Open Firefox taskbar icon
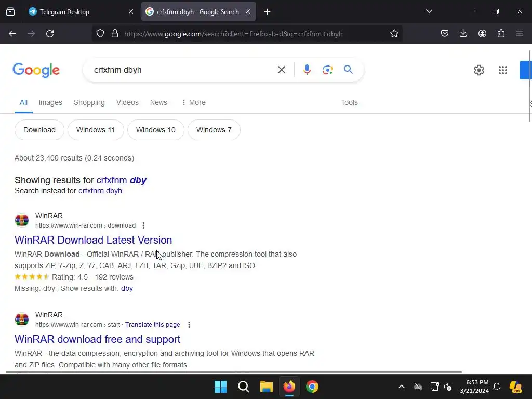The width and height of the screenshot is (532, 399). pos(289,387)
